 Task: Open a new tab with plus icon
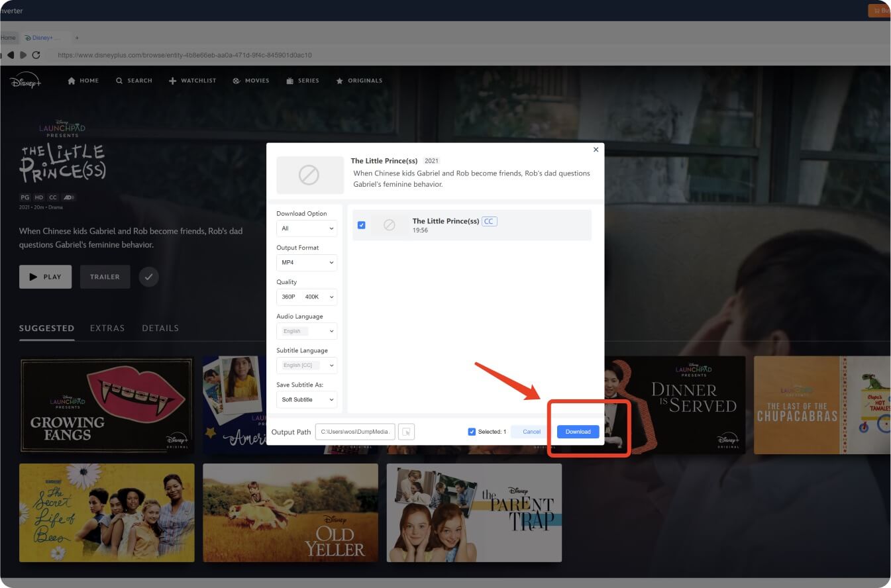click(77, 38)
